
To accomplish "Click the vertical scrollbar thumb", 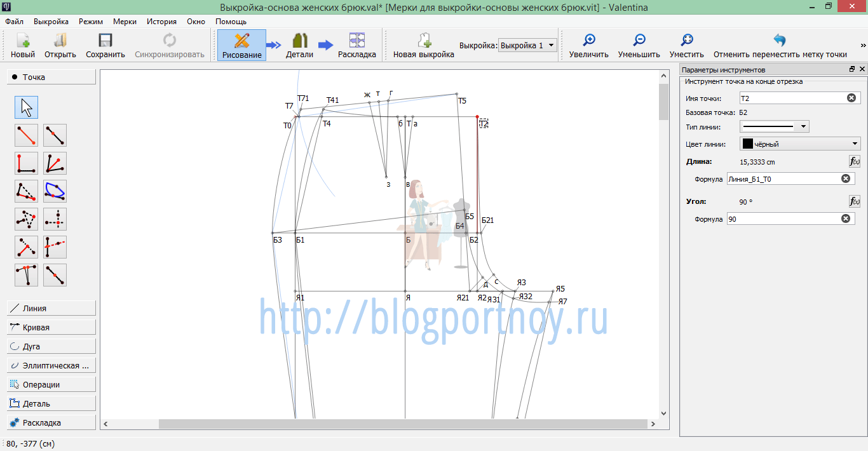I will point(664,102).
